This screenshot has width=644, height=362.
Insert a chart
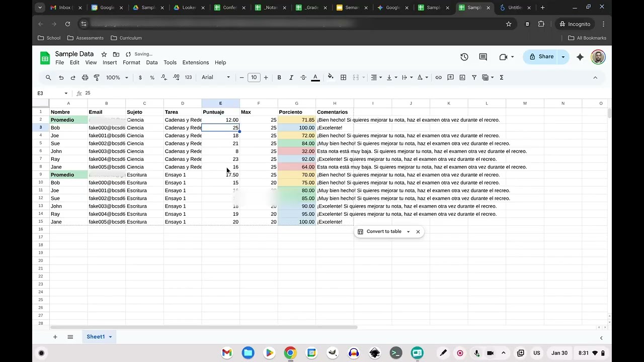(462, 77)
